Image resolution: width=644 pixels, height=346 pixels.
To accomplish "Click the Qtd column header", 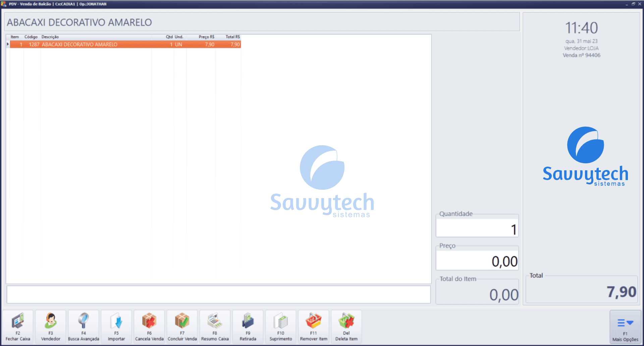I will pos(169,37).
